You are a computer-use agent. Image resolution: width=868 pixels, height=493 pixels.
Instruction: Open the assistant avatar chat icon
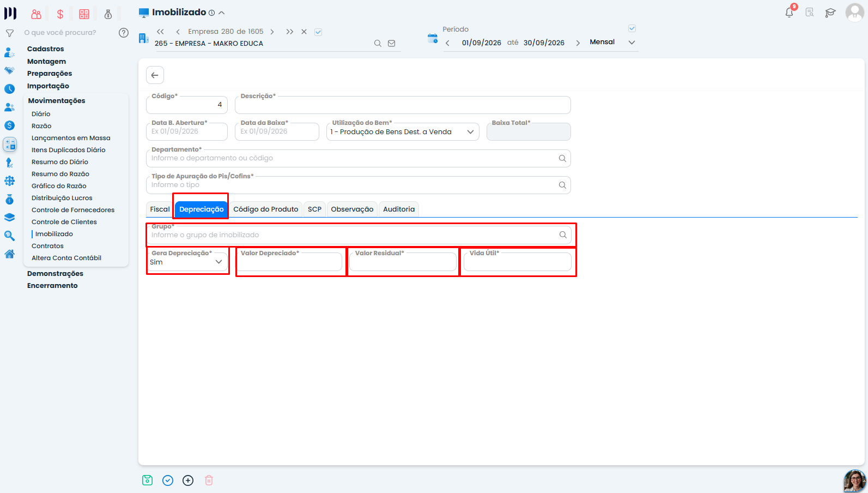[854, 481]
